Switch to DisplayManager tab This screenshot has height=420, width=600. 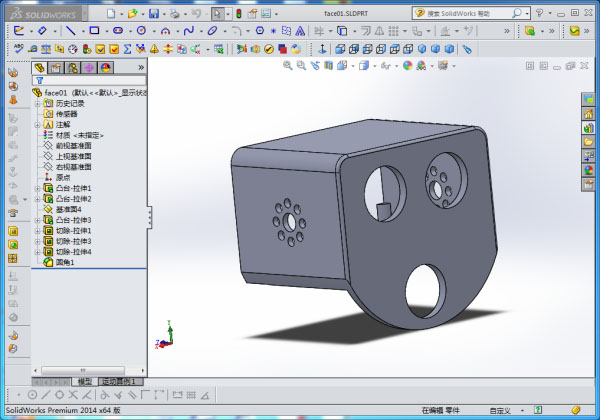pos(106,68)
